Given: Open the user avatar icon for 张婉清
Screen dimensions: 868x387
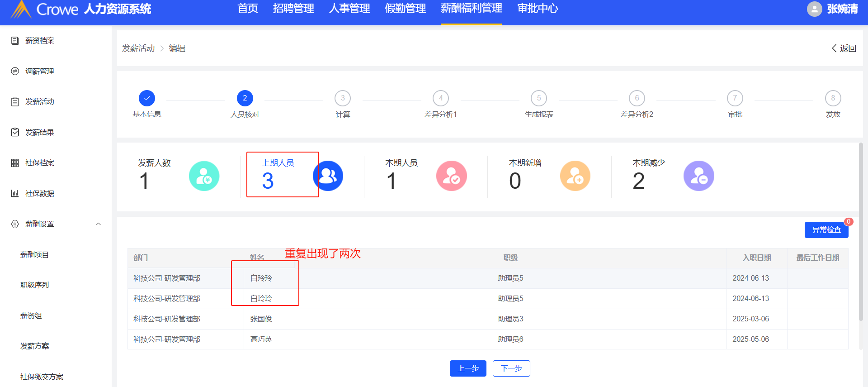Looking at the screenshot, I should 814,9.
